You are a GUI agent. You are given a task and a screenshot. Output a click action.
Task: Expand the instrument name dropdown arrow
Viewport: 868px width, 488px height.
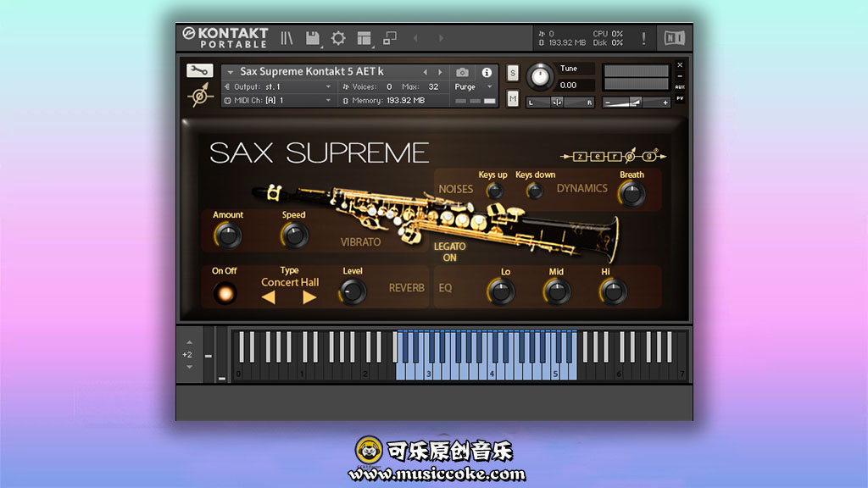click(x=231, y=72)
